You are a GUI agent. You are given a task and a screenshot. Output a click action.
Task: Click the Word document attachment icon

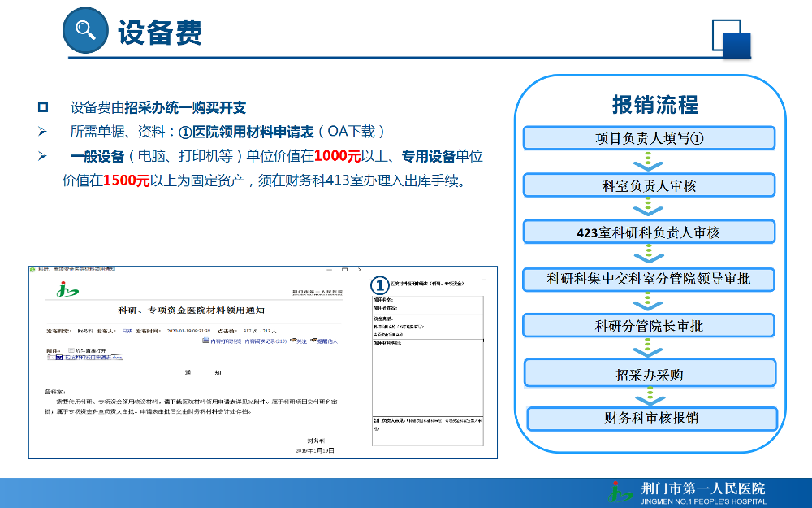pyautogui.click(x=59, y=357)
